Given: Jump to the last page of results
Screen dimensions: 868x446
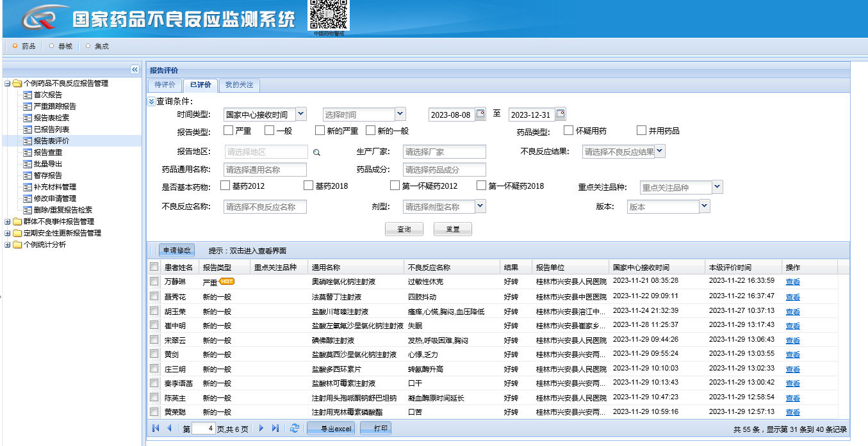Looking at the screenshot, I should [x=275, y=428].
